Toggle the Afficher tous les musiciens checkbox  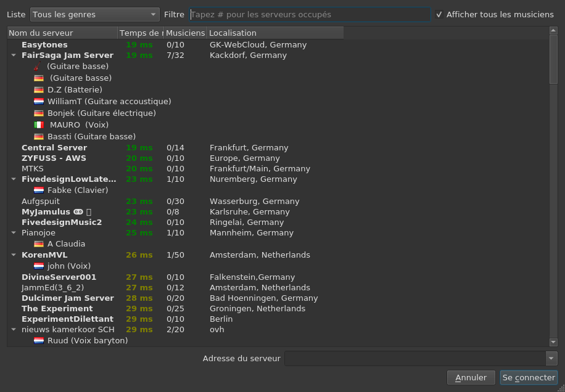click(x=439, y=14)
